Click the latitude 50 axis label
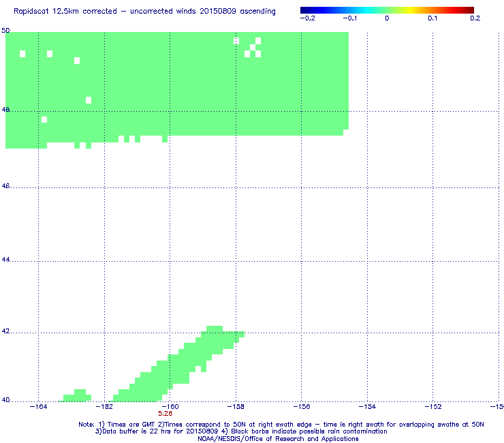Image resolution: width=504 pixels, height=443 pixels. pos(5,31)
